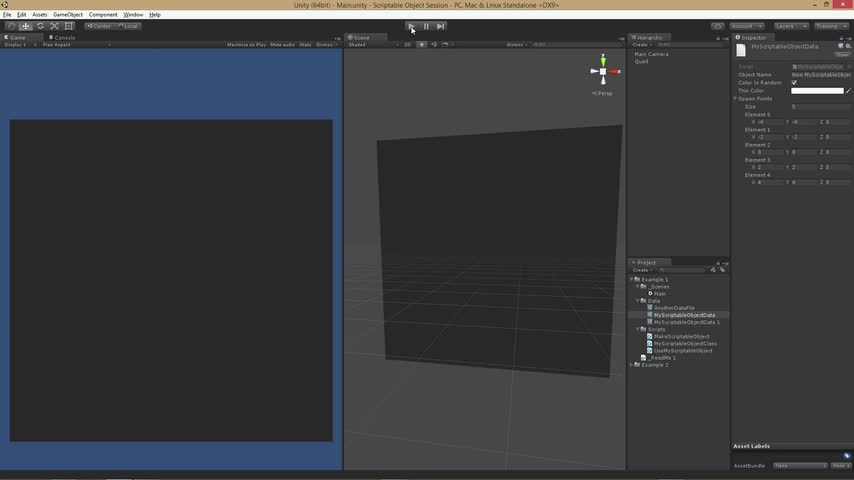This screenshot has width=854, height=480.
Task: Open the Cloud services icon button
Action: 717,26
